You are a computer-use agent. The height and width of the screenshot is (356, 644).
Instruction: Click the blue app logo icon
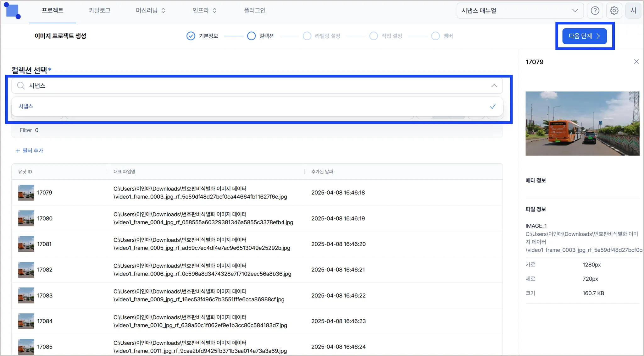pyautogui.click(x=13, y=11)
